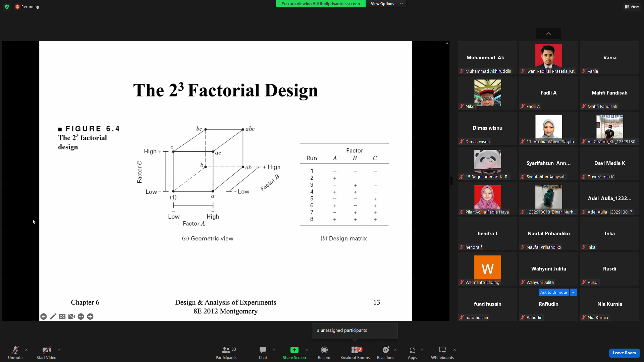Toggle slide captions CC icon

pyautogui.click(x=62, y=316)
